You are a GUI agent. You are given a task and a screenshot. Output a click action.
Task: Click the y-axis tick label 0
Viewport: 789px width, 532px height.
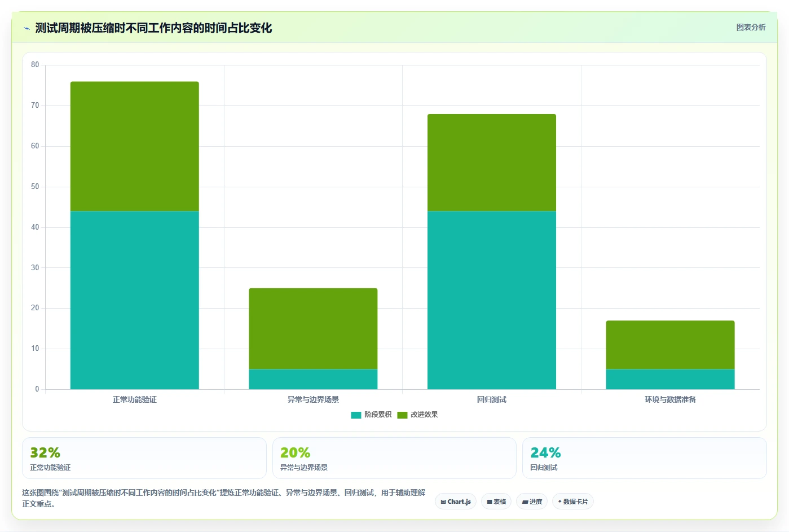point(37,389)
